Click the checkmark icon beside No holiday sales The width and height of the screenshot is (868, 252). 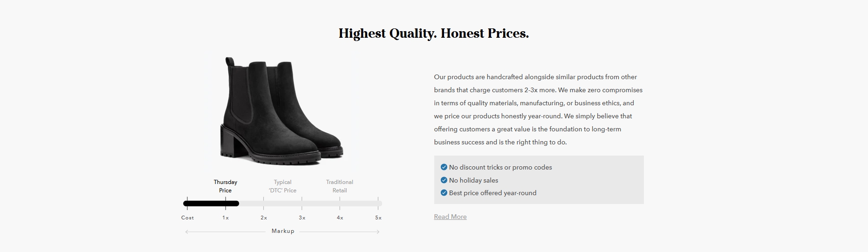pyautogui.click(x=444, y=180)
